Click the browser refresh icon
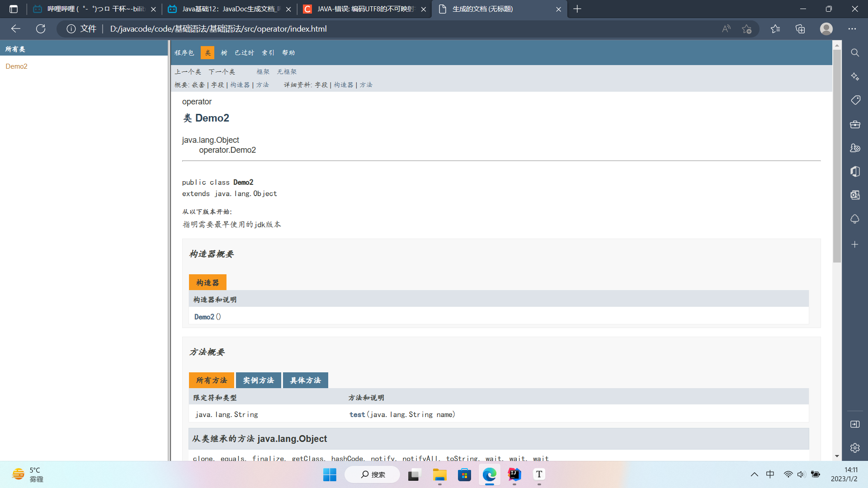This screenshot has height=488, width=868. [x=41, y=29]
